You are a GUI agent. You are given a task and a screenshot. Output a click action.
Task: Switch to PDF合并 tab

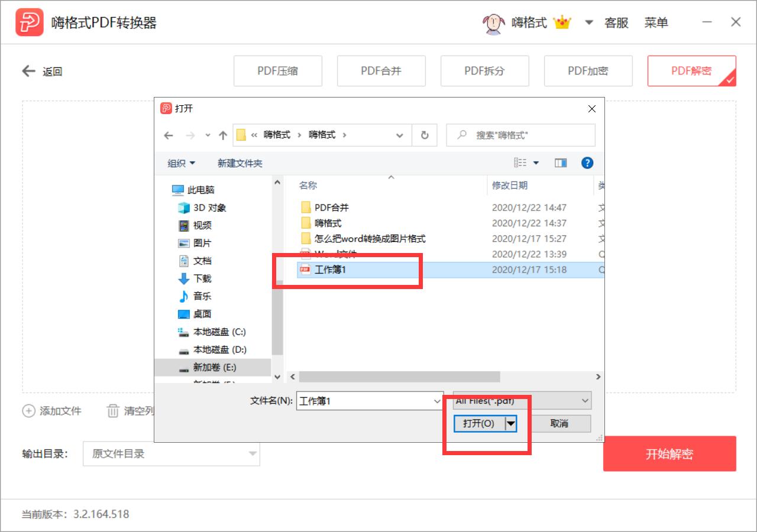point(381,71)
